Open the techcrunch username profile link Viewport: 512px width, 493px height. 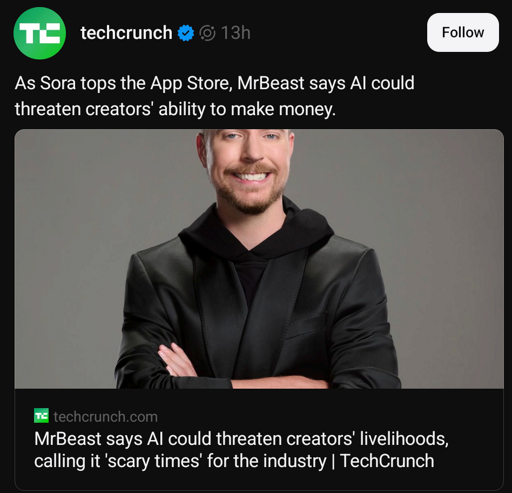pyautogui.click(x=126, y=33)
